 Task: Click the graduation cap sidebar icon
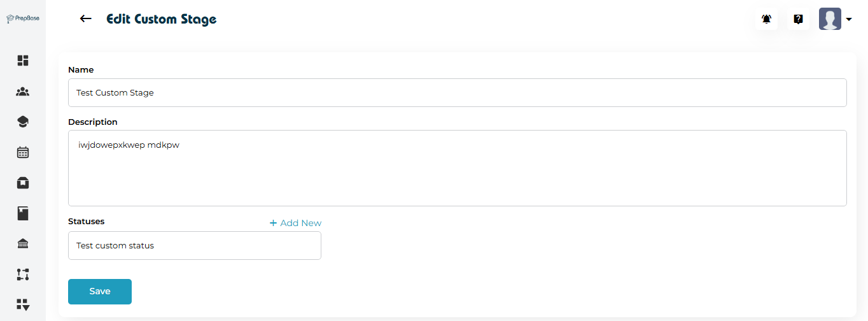click(x=23, y=122)
